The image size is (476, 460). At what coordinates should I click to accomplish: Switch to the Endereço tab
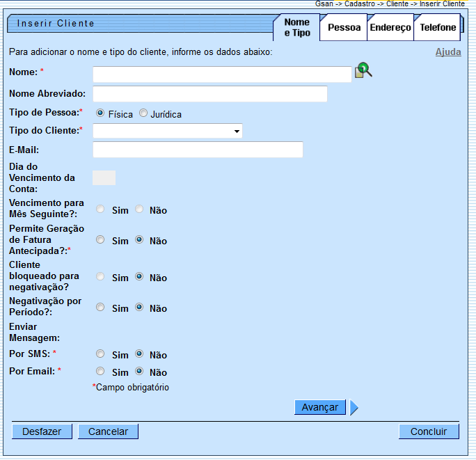tap(390, 27)
